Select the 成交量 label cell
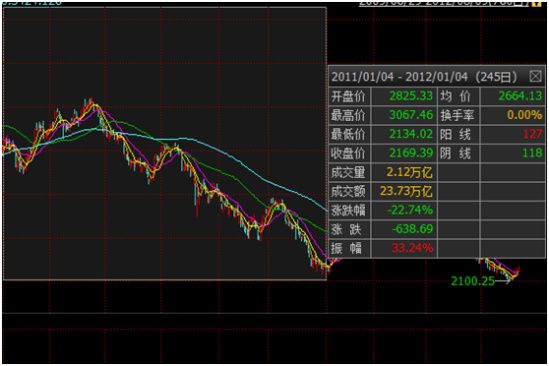549x366 pixels. tap(348, 172)
